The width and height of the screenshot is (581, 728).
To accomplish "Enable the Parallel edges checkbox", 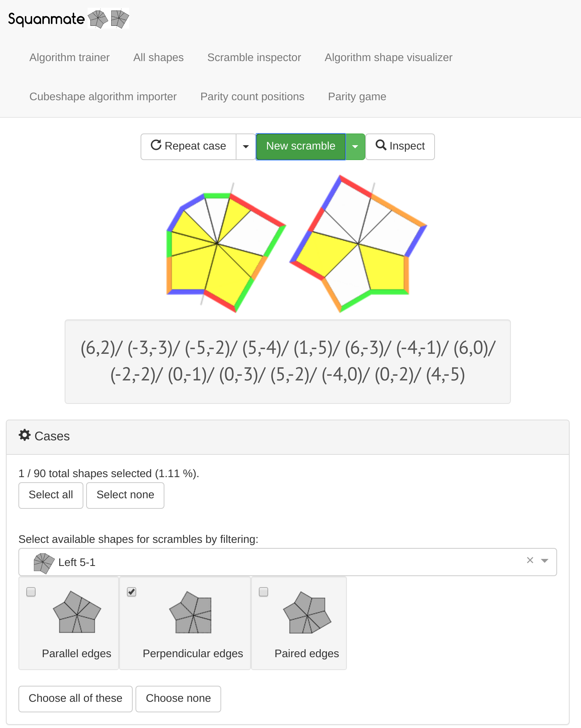I will (x=31, y=592).
